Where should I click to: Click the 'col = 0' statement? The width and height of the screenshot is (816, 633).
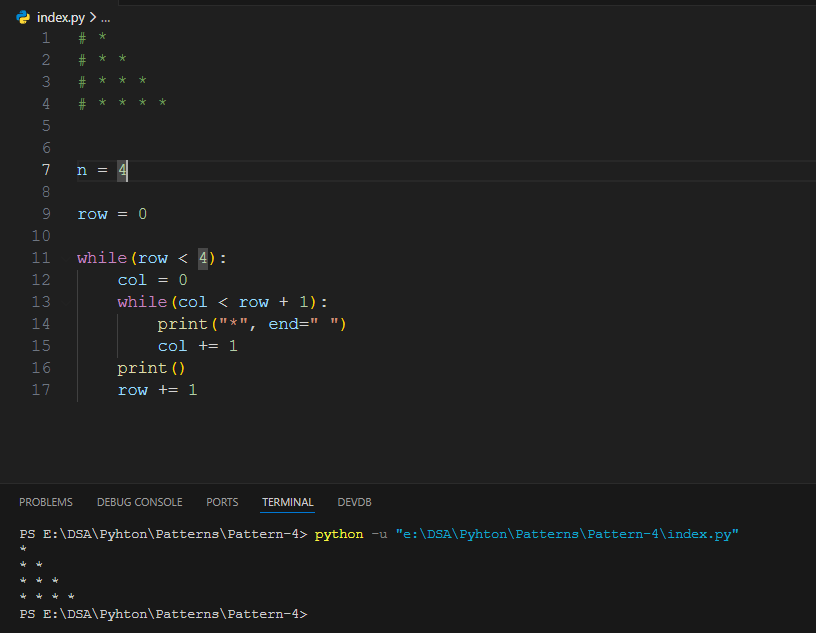(x=152, y=280)
